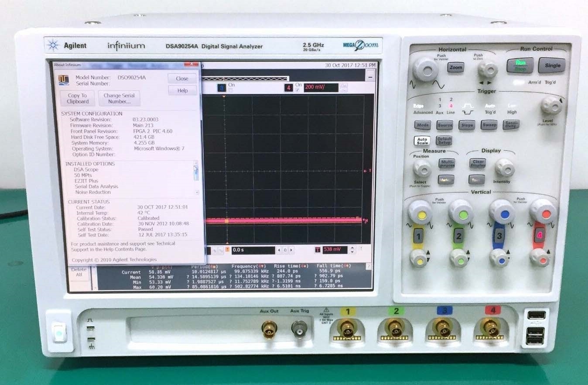Select Serial Data Analysis installed option

tap(96, 186)
